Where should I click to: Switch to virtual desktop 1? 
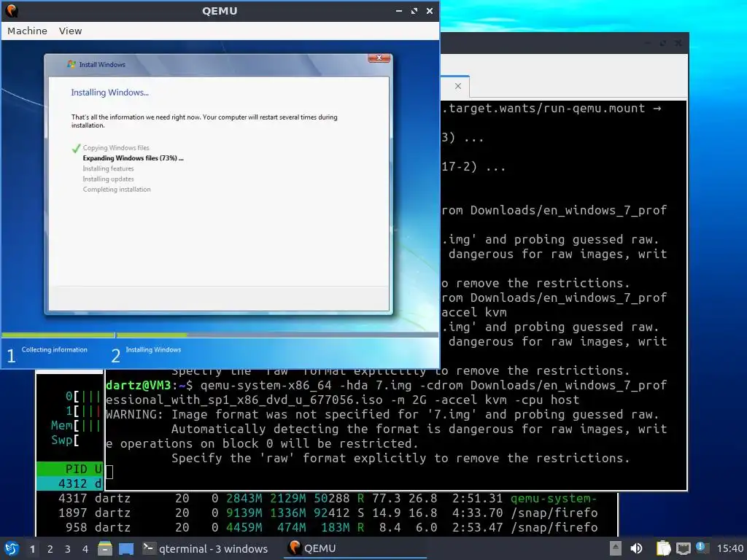point(32,549)
